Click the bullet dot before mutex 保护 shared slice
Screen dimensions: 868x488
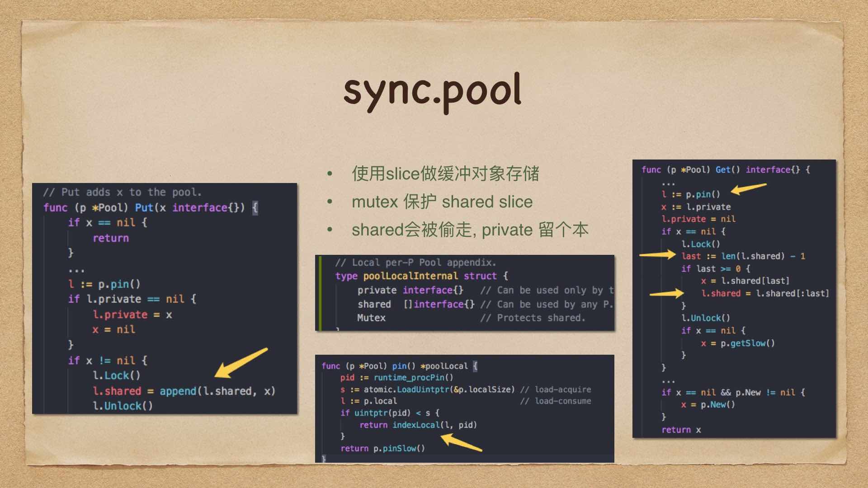tap(330, 202)
